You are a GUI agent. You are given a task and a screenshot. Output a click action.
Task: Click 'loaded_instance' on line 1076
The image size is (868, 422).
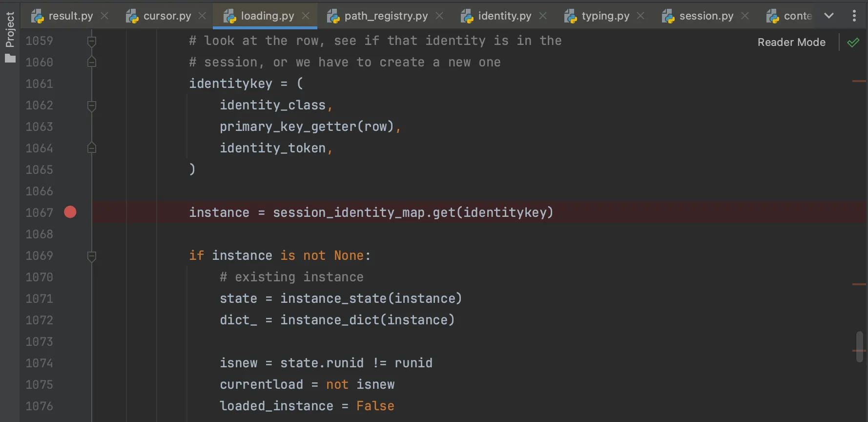276,406
